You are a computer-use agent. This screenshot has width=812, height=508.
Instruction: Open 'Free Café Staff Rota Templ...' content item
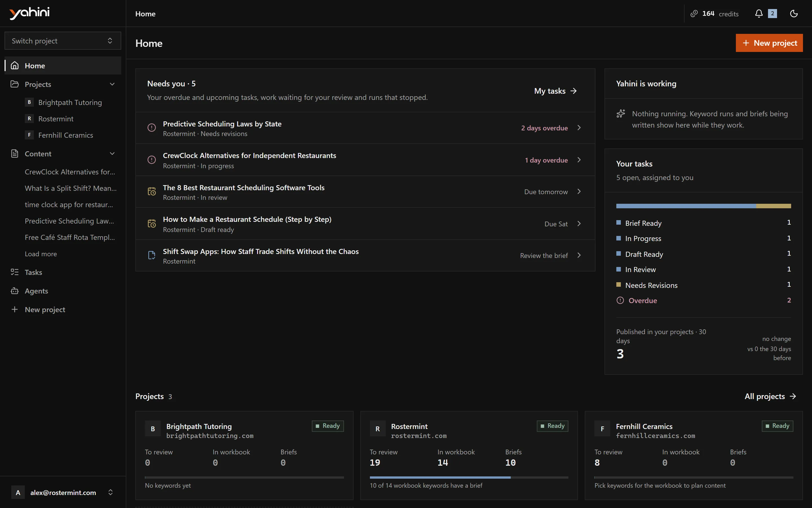70,237
